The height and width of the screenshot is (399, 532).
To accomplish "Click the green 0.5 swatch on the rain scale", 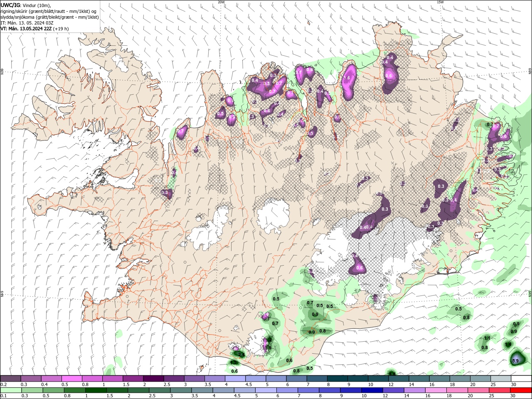I will pyautogui.click(x=53, y=390).
